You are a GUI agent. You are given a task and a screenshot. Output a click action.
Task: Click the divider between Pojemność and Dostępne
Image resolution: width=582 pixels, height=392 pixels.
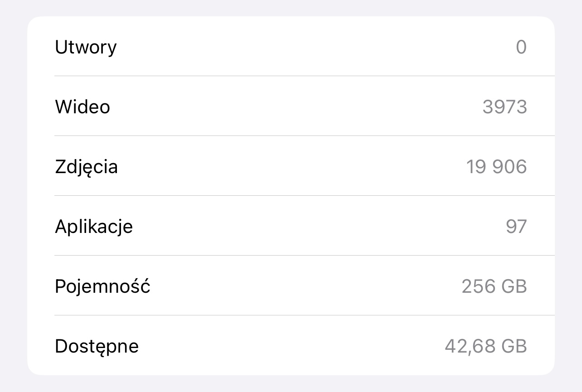click(x=304, y=315)
